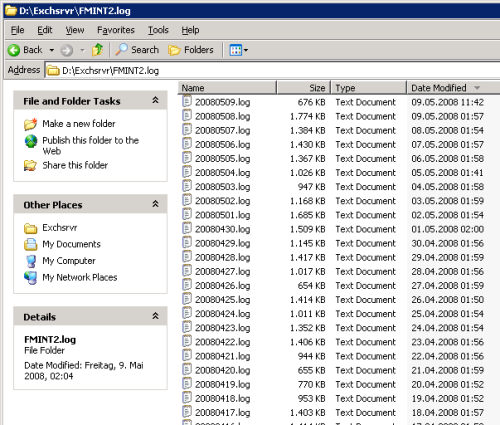This screenshot has height=425, width=500.
Task: Select the 20080508.log file icon
Action: click(x=187, y=115)
